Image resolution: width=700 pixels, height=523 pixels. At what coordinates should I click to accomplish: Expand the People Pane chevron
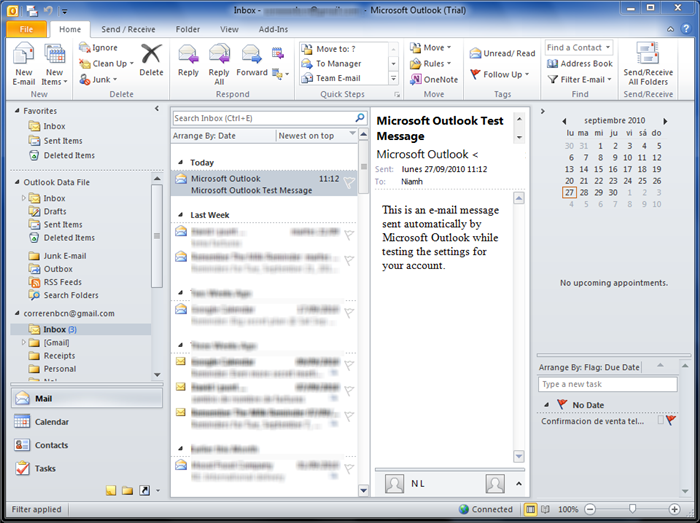point(519,483)
